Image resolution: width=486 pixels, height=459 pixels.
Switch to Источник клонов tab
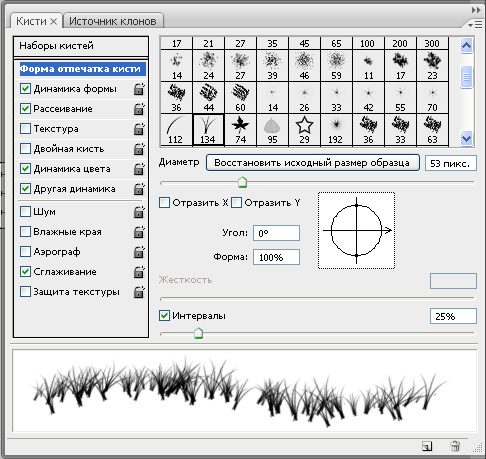coord(113,21)
